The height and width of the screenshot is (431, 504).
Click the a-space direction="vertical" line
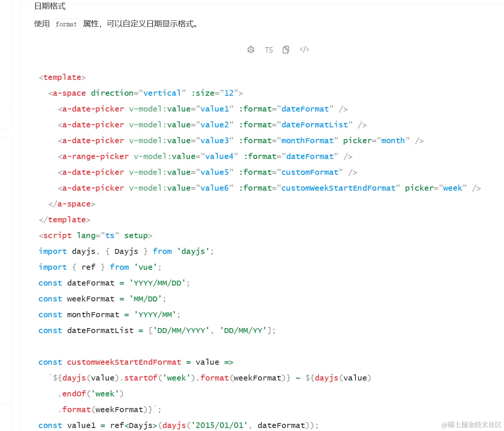point(146,93)
